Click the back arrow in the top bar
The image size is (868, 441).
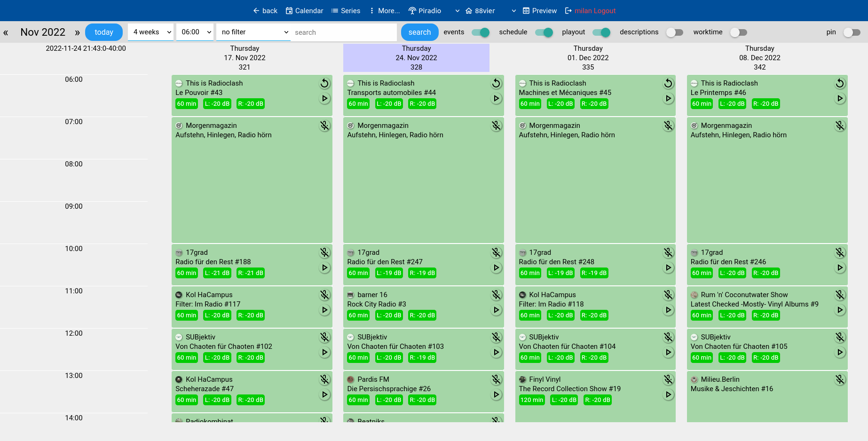pos(256,10)
